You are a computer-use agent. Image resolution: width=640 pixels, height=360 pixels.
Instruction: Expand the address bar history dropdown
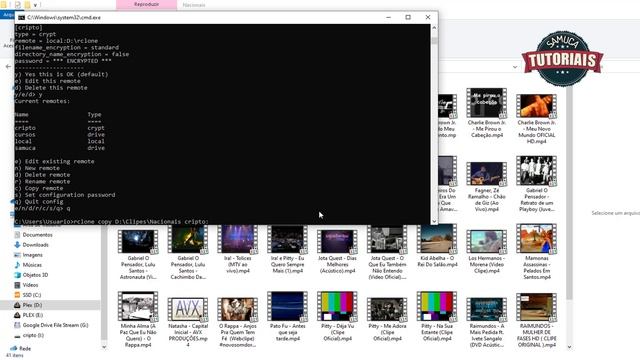(515, 67)
